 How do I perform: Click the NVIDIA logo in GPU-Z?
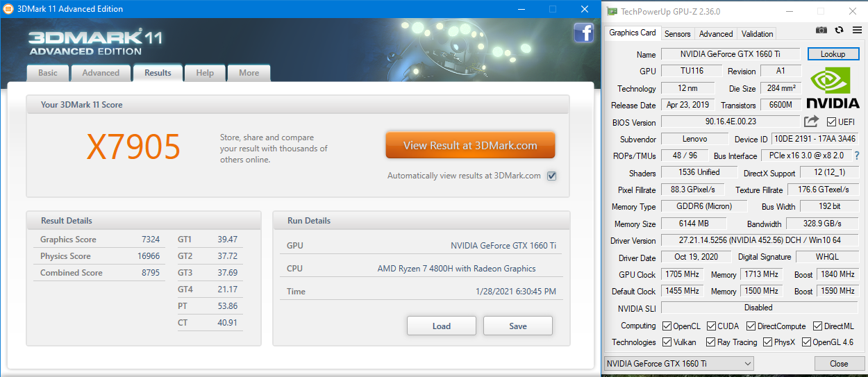tap(833, 87)
